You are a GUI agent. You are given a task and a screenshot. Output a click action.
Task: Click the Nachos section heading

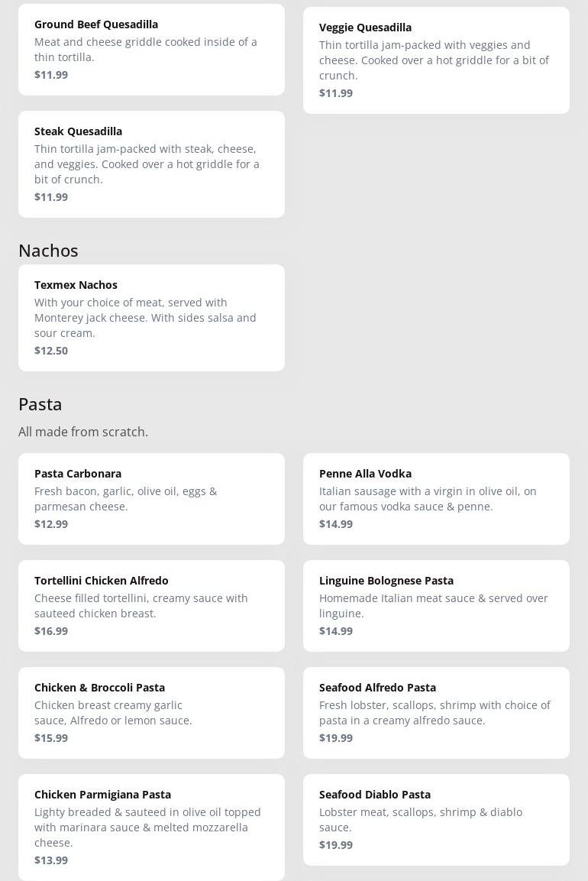click(48, 251)
